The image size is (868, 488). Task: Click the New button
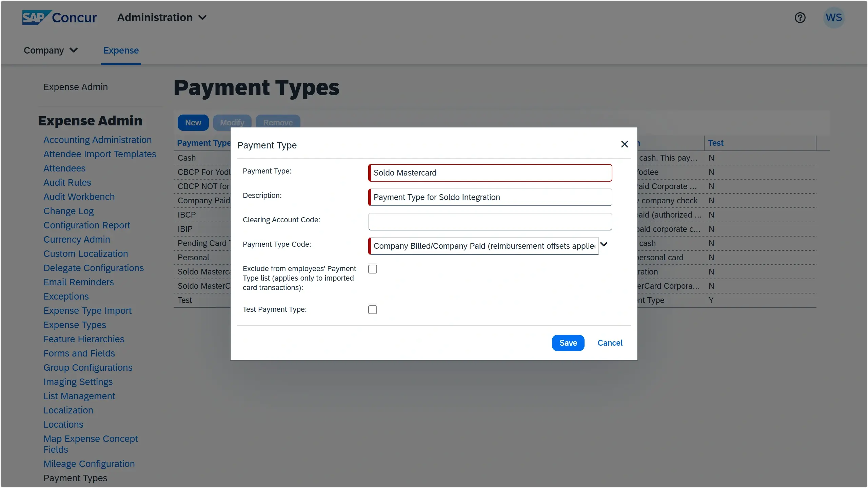(x=193, y=123)
